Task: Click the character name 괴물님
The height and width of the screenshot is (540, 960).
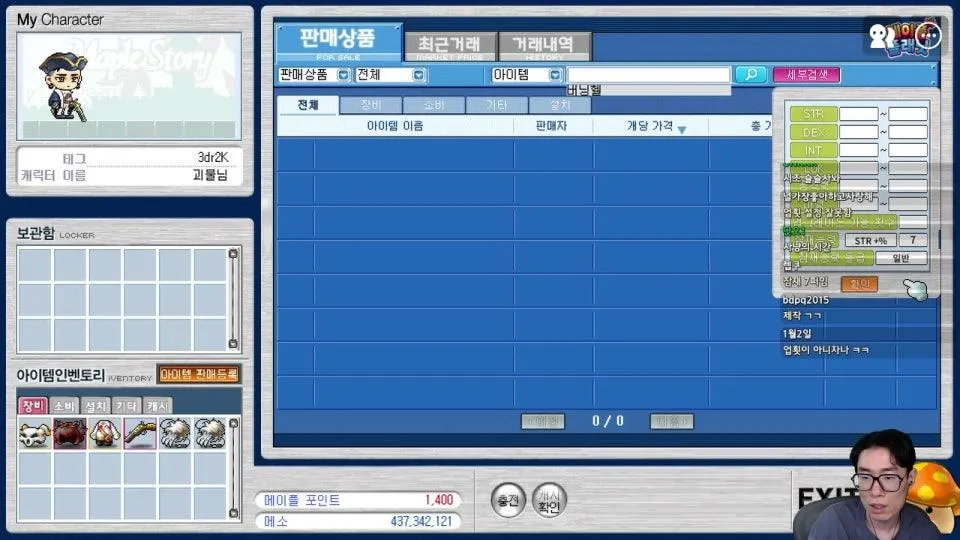Action: click(x=210, y=175)
